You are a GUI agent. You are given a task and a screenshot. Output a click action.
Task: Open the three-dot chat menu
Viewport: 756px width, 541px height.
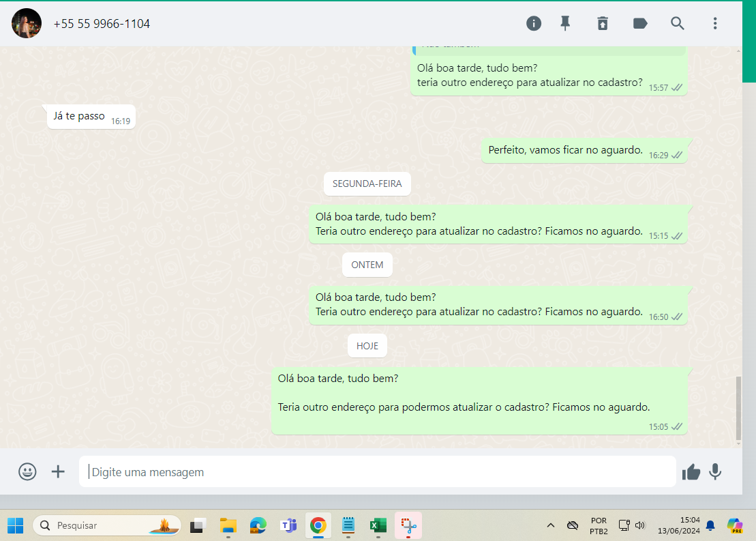pyautogui.click(x=715, y=23)
